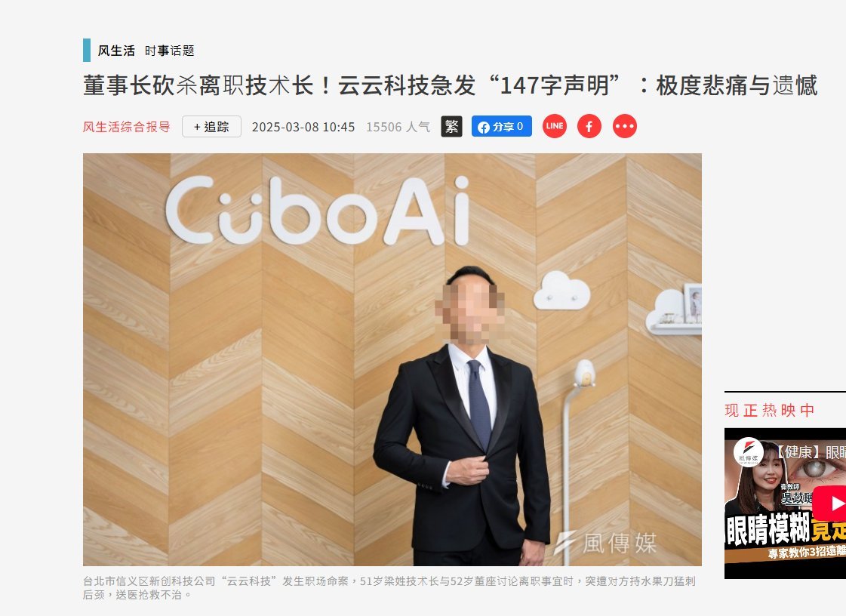Click the 風傳媒 watermark on the photo
This screenshot has height=616, width=846.
tap(606, 543)
